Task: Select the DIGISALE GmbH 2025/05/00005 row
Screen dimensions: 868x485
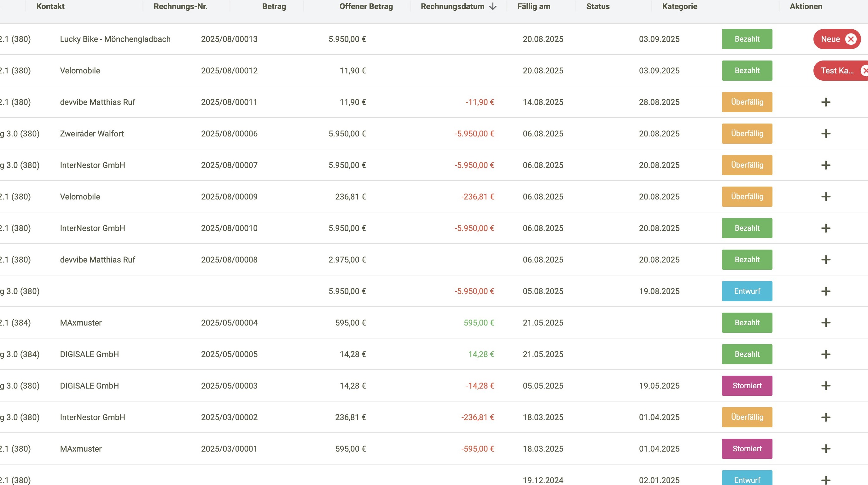Action: coord(89,354)
